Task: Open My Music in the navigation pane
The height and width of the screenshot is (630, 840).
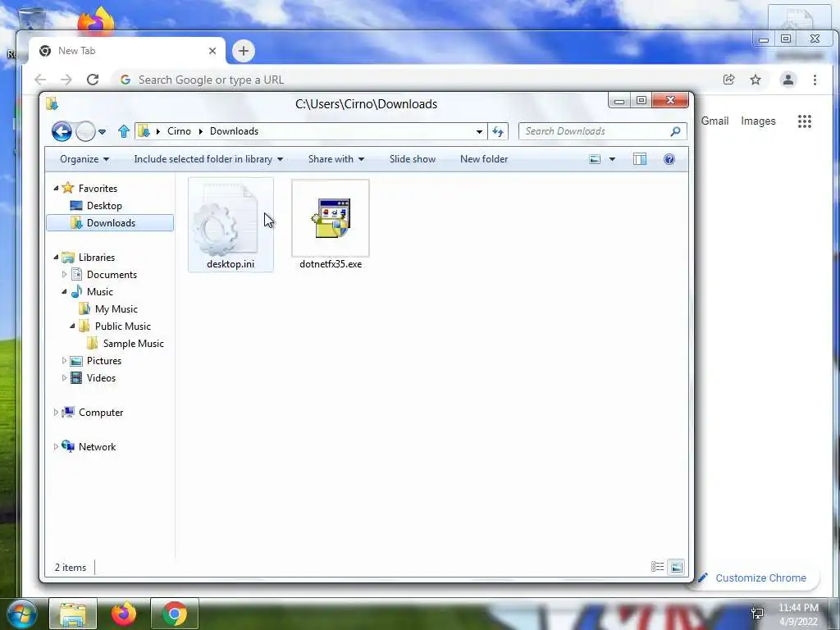Action: [116, 309]
